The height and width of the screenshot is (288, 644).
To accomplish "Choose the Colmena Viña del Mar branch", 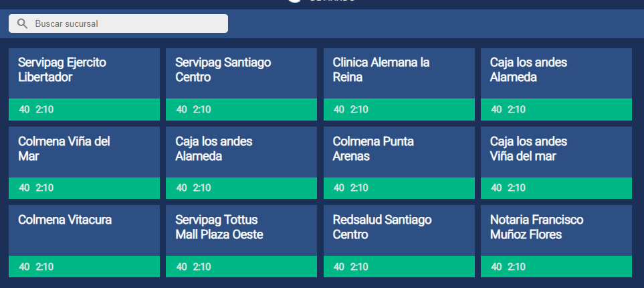I will tap(84, 163).
